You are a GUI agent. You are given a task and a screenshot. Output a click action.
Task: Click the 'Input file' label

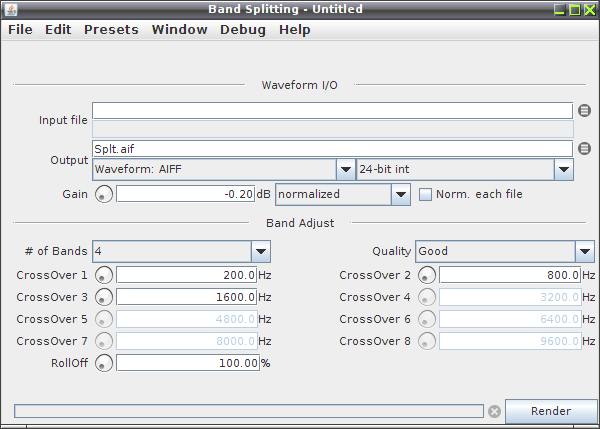pyautogui.click(x=63, y=120)
